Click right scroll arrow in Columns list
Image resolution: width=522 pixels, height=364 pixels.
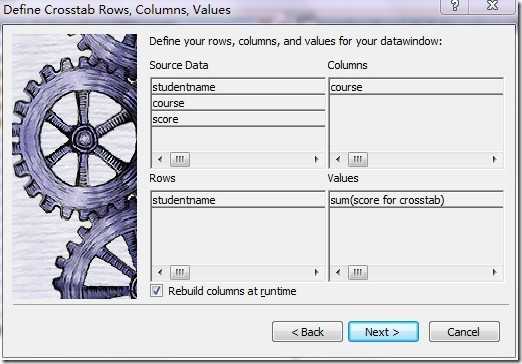point(494,159)
